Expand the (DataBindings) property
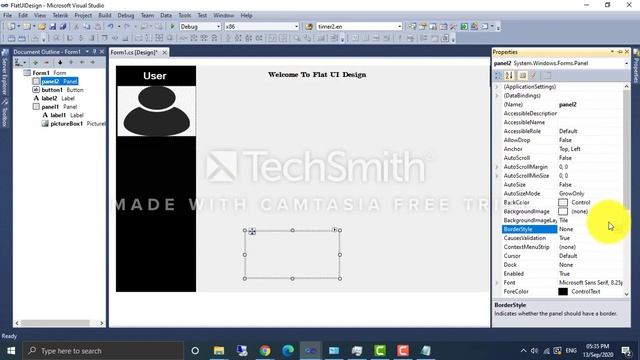 click(497, 96)
